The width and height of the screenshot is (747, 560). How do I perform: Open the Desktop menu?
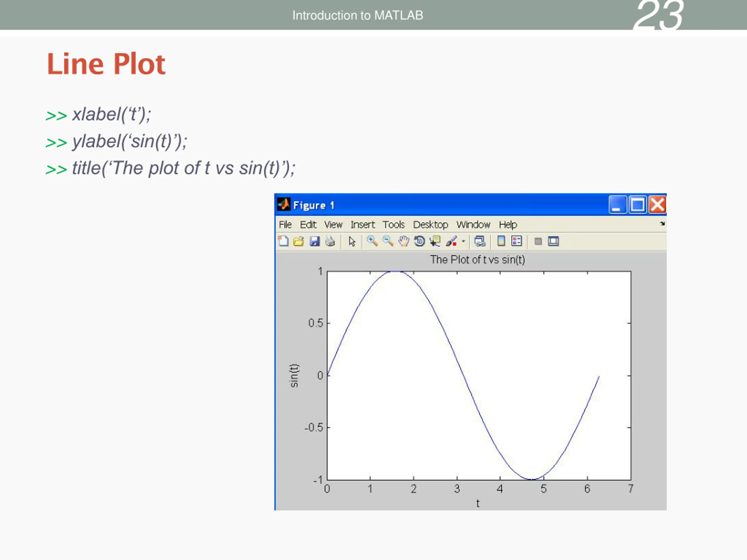pyautogui.click(x=430, y=225)
